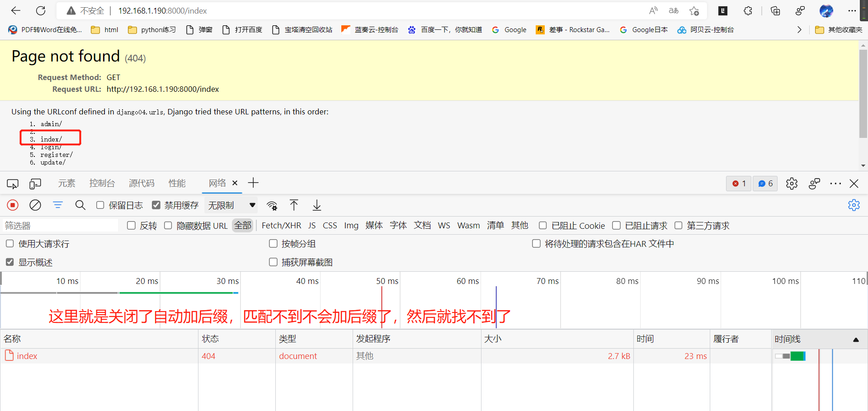The image size is (868, 411).
Task: Open browser settings and more menu
Action: tap(852, 10)
